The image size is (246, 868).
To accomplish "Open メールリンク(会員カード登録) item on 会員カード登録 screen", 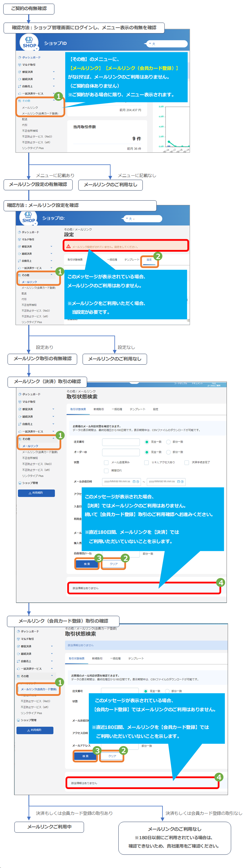I will [x=39, y=689].
